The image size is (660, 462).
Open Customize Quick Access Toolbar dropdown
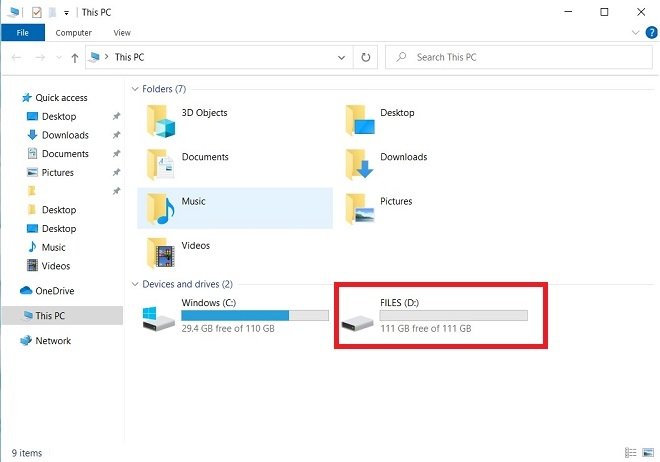point(66,13)
